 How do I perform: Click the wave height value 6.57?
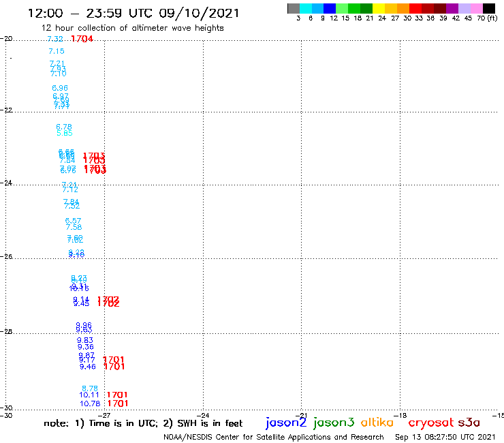tap(73, 221)
